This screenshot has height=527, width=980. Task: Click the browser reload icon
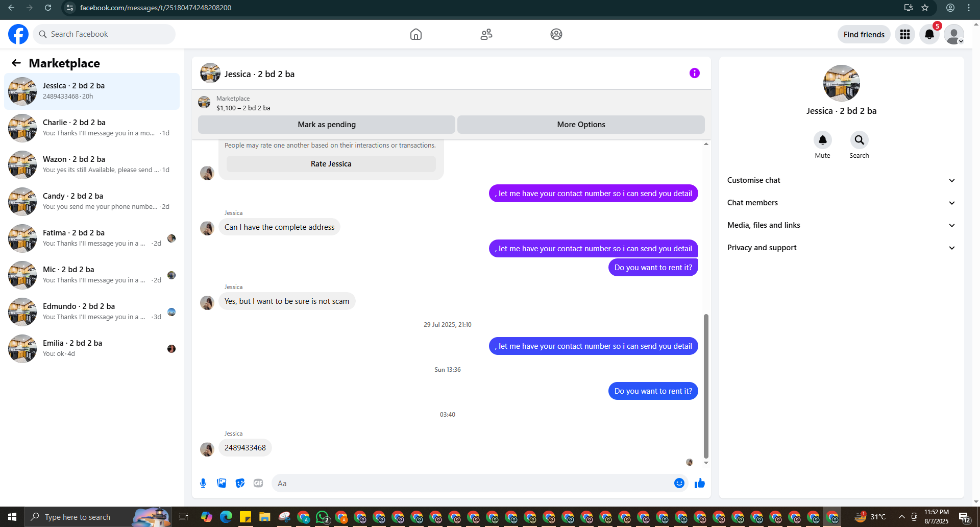[48, 8]
